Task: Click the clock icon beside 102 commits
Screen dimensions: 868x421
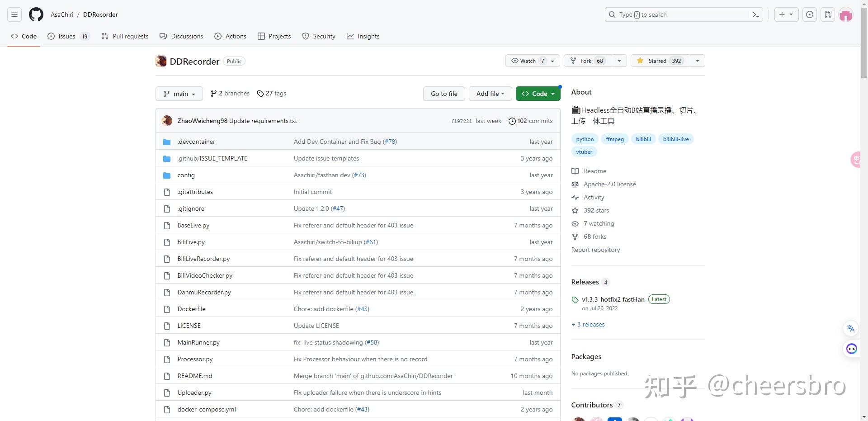Action: point(512,121)
